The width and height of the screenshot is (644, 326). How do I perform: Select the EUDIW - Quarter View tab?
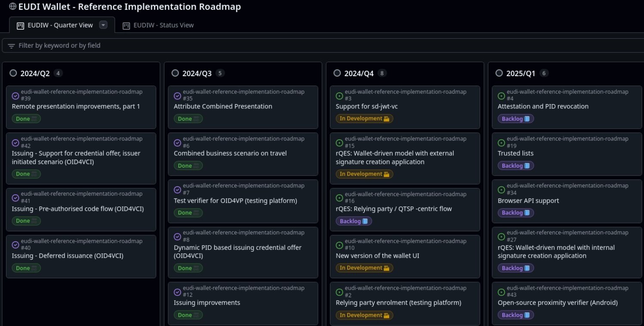pos(60,25)
